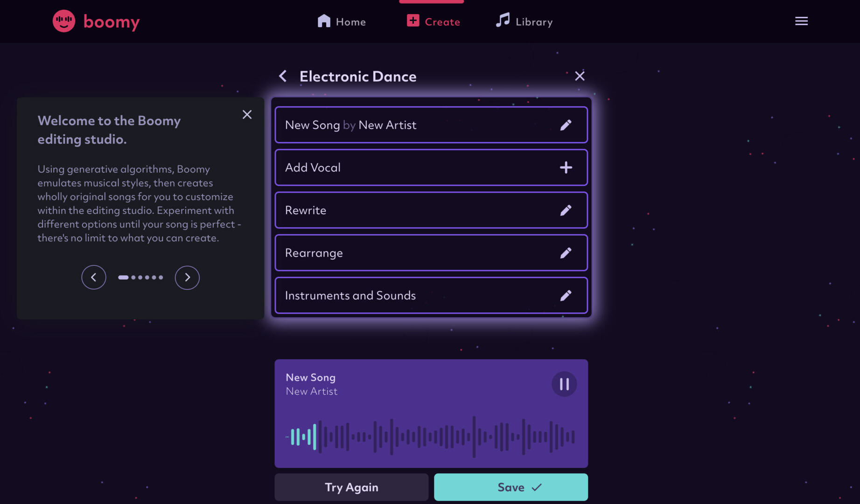This screenshot has width=860, height=504.
Task: Open the hamburger menu
Action: pos(801,21)
